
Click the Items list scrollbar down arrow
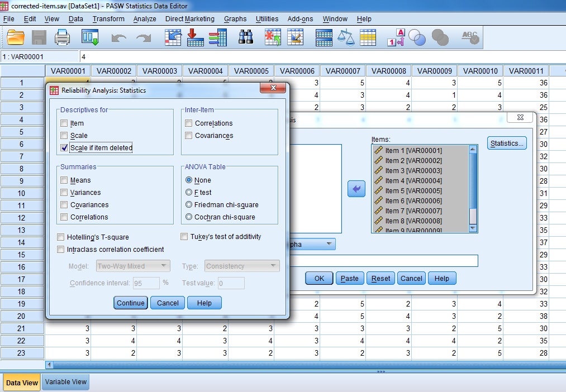(473, 228)
